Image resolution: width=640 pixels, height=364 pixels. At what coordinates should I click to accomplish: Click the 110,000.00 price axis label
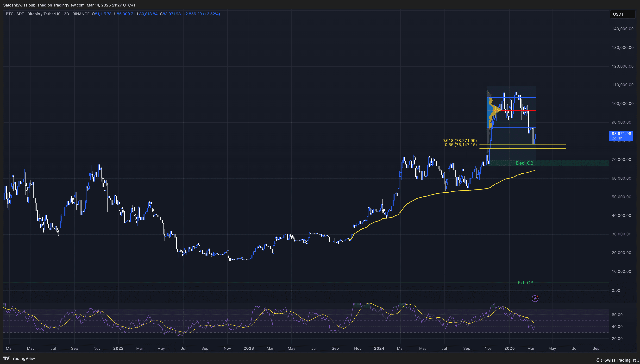pyautogui.click(x=622, y=85)
